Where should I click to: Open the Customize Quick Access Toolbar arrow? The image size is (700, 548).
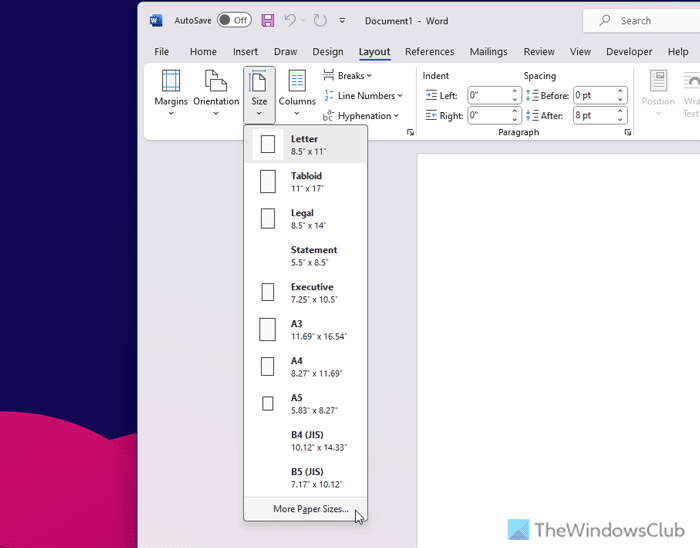[342, 20]
